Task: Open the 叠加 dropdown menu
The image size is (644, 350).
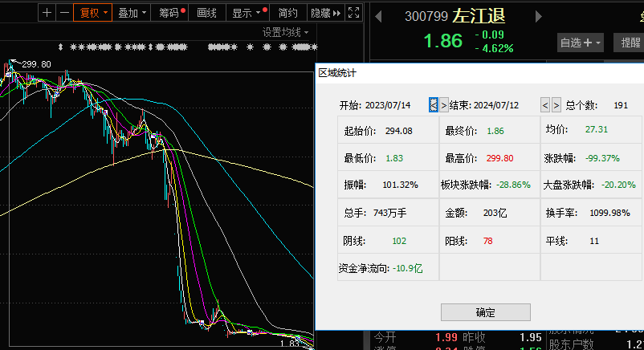Action: point(132,13)
